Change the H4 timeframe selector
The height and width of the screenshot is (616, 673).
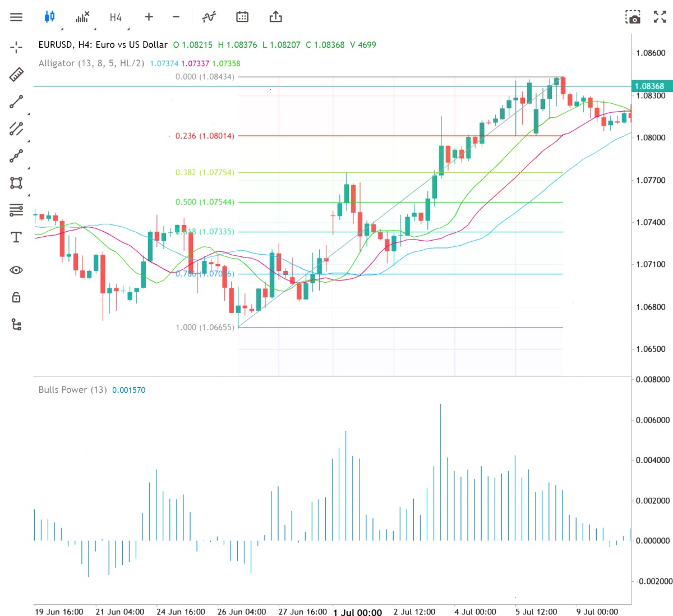[x=116, y=17]
